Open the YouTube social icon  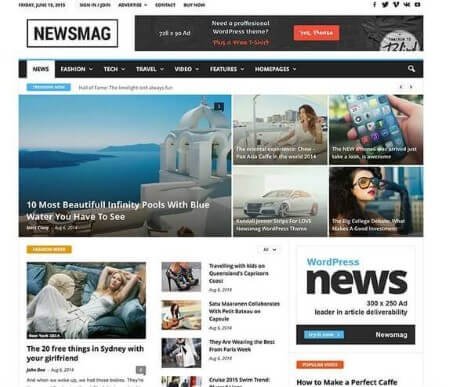417,5
